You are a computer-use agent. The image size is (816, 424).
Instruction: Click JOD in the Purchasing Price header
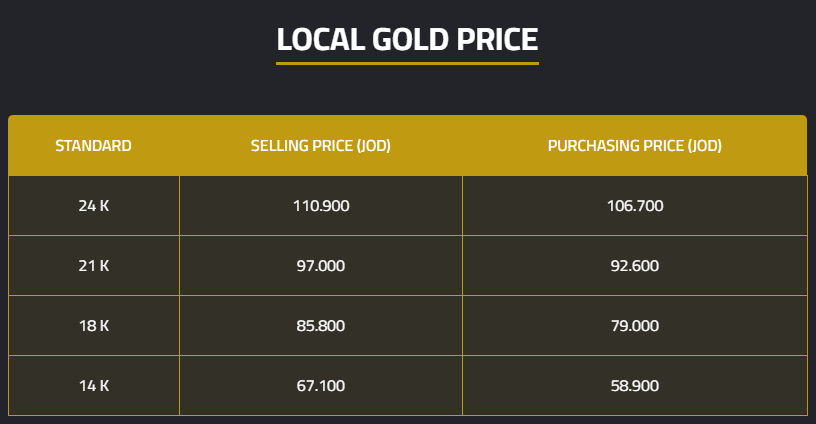click(704, 146)
